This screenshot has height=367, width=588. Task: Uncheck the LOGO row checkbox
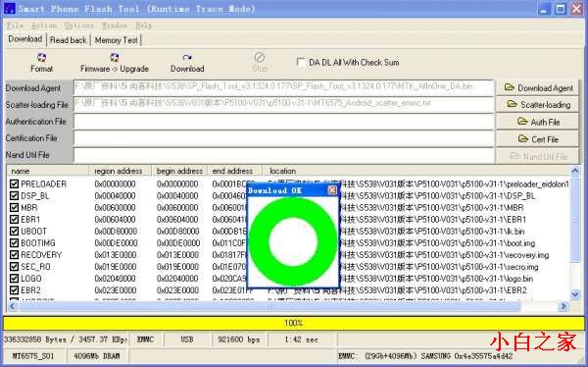coord(15,279)
